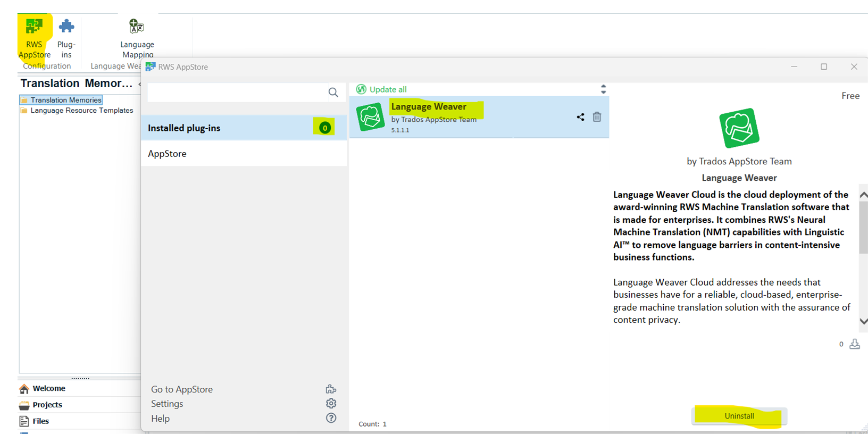Click the large Language Weaver logo
Screen dimensions: 868x434
point(739,128)
